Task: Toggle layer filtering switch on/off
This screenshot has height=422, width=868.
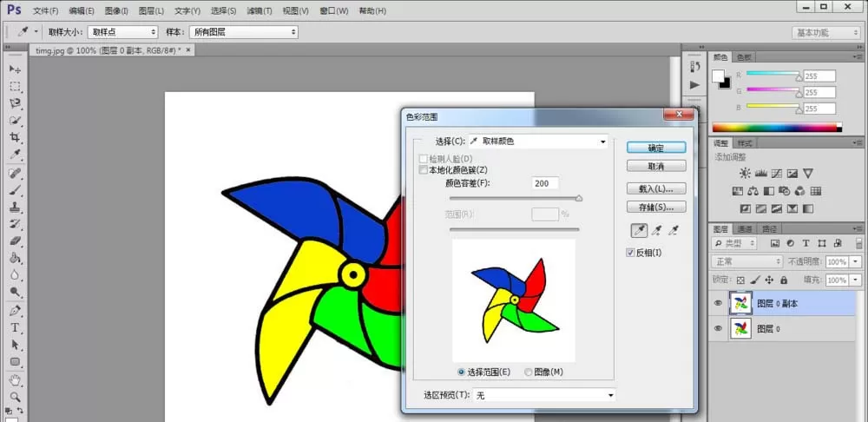Action: 859,243
